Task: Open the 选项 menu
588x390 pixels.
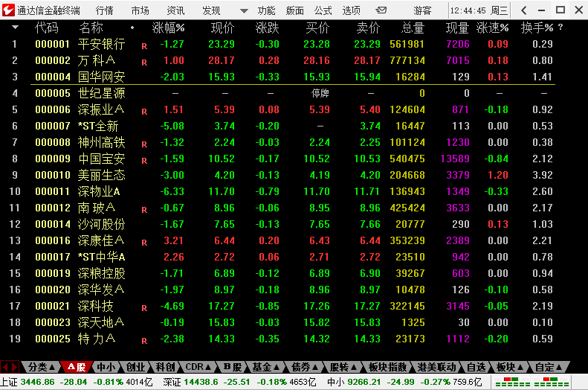Action: click(x=352, y=10)
